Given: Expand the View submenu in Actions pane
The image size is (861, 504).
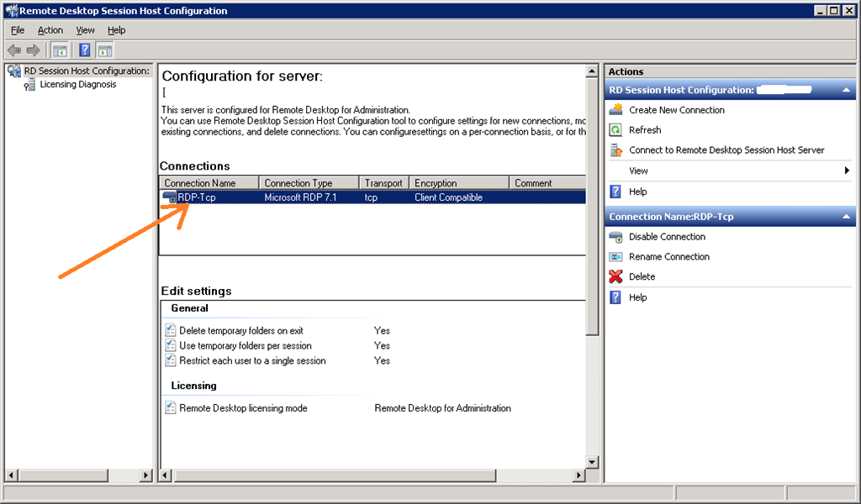Looking at the screenshot, I should coord(847,171).
